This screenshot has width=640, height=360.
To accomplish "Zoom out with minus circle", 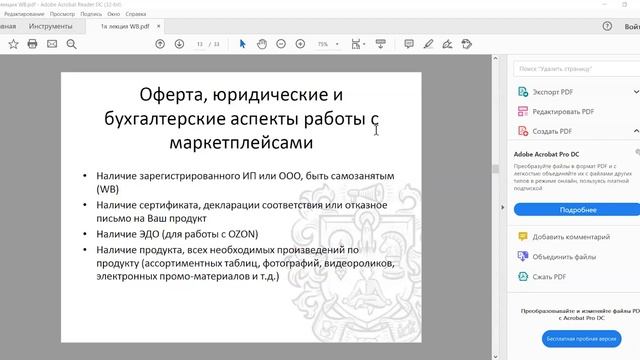I will [281, 44].
